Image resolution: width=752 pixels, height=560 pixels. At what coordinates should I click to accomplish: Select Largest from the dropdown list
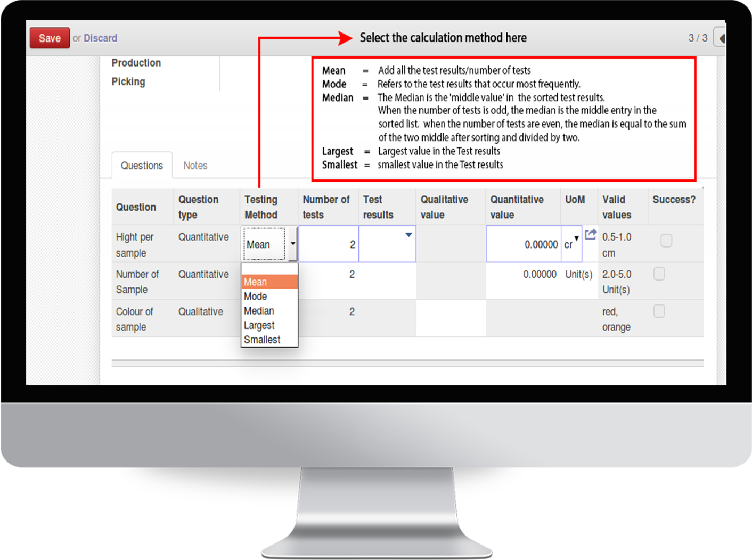tap(269, 325)
